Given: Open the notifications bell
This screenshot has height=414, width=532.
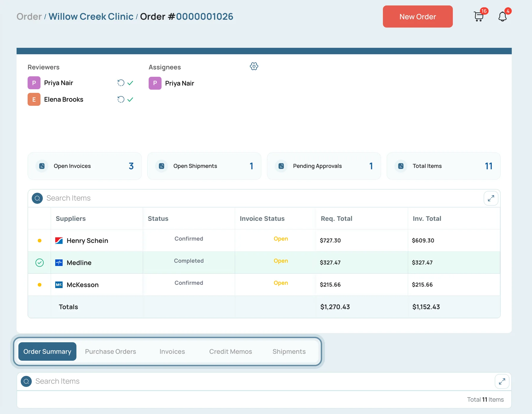Looking at the screenshot, I should 502,17.
